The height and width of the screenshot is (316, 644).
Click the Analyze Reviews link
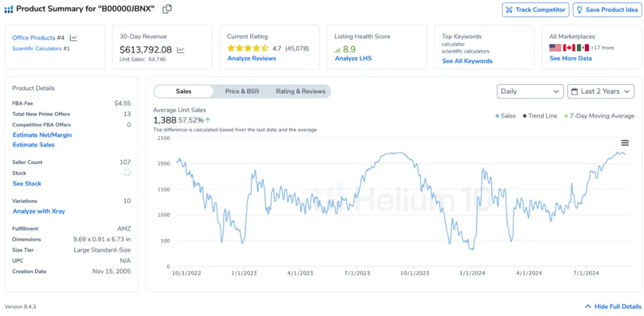pos(252,58)
